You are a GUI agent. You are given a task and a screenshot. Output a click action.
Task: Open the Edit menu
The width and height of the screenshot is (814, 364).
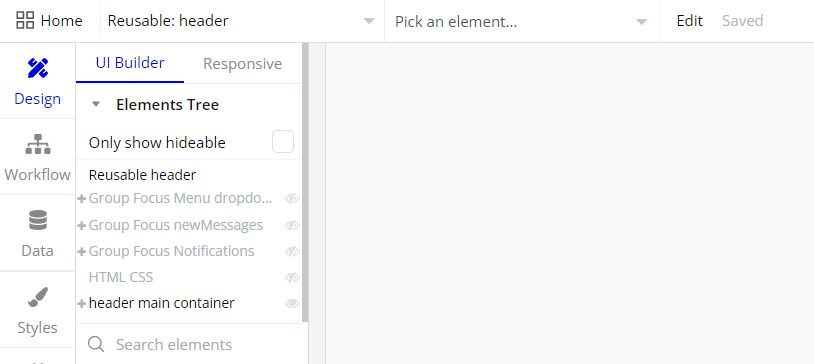point(689,21)
